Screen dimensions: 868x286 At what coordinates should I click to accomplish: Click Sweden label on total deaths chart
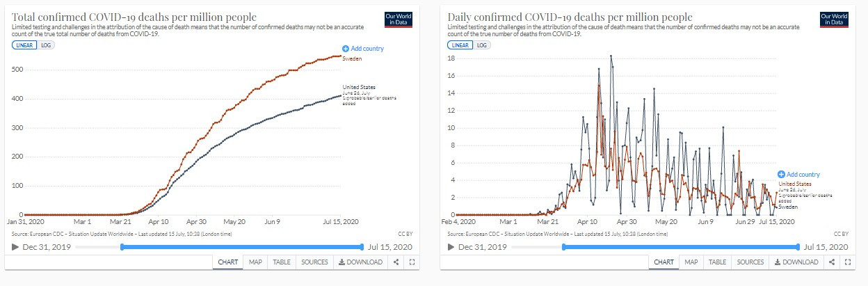[352, 59]
